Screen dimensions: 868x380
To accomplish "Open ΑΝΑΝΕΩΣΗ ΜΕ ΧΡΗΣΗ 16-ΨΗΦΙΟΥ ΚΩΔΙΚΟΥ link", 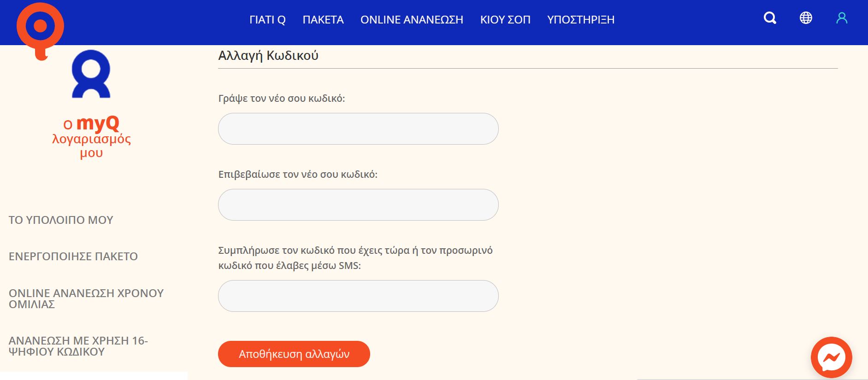I will click(78, 346).
